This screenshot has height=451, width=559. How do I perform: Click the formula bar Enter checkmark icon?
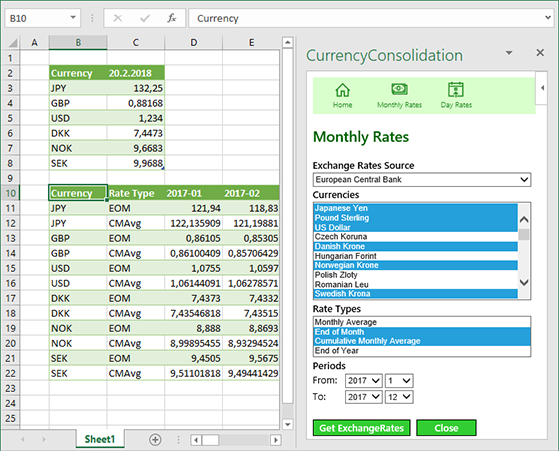145,18
